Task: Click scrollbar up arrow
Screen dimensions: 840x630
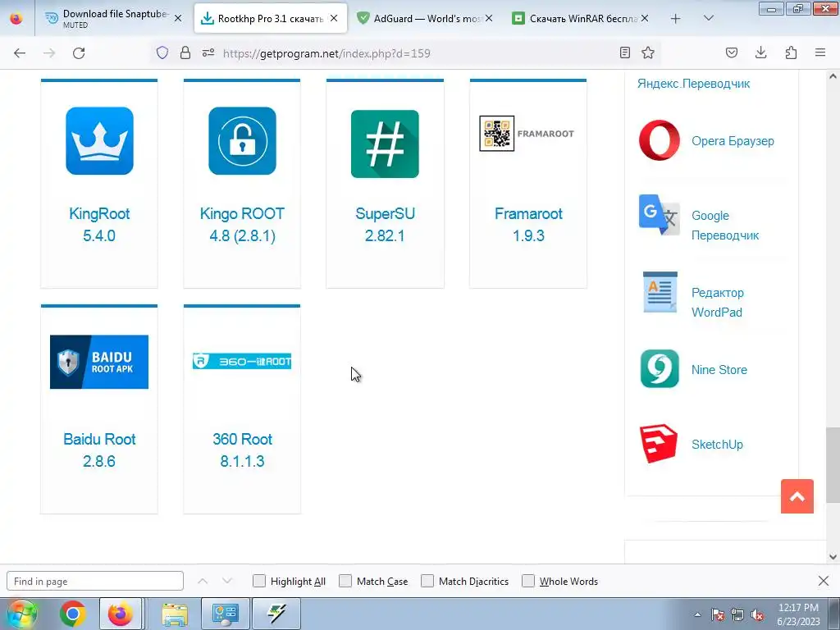Action: [833, 76]
